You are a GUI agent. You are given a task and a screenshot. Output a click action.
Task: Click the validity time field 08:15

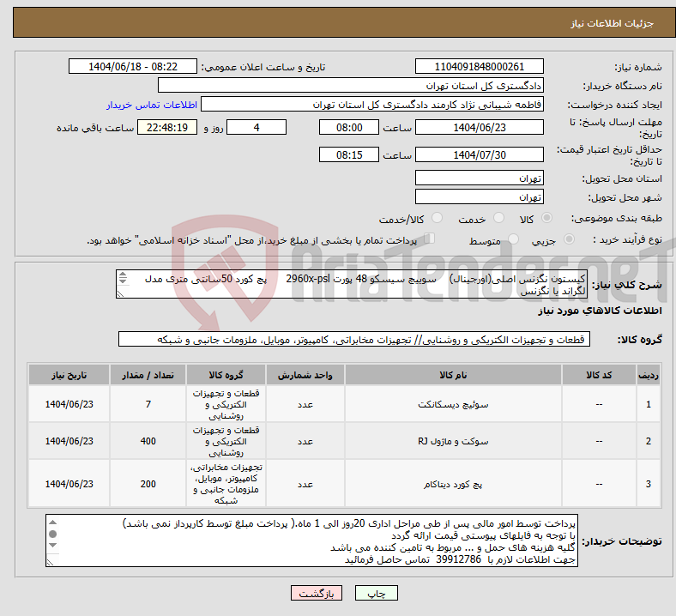pyautogui.click(x=349, y=154)
